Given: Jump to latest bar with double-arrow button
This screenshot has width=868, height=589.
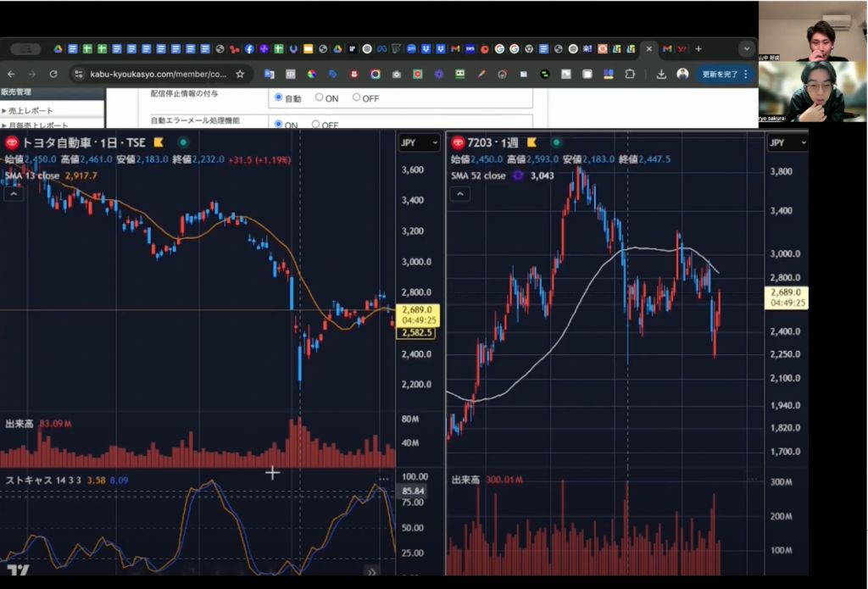Looking at the screenshot, I should 371,572.
